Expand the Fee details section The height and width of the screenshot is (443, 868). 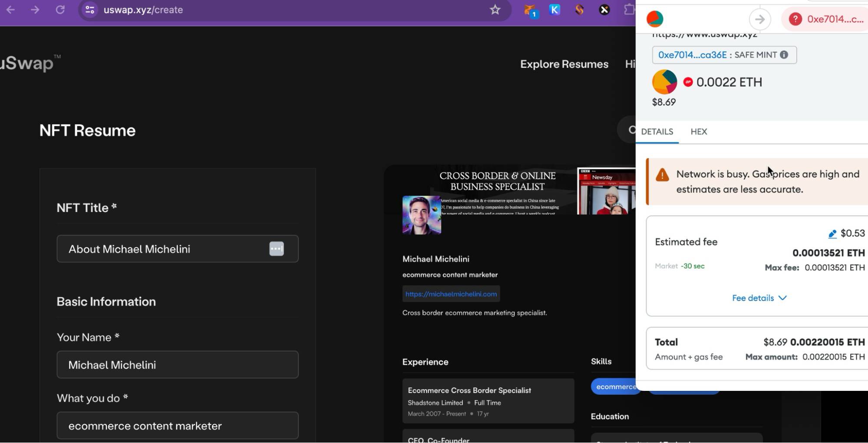point(759,298)
